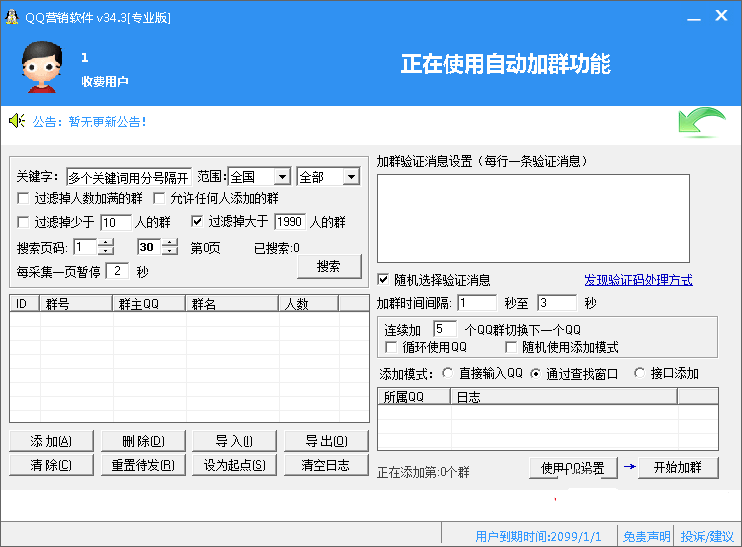Click the 所属QQ column header

[x=414, y=397]
